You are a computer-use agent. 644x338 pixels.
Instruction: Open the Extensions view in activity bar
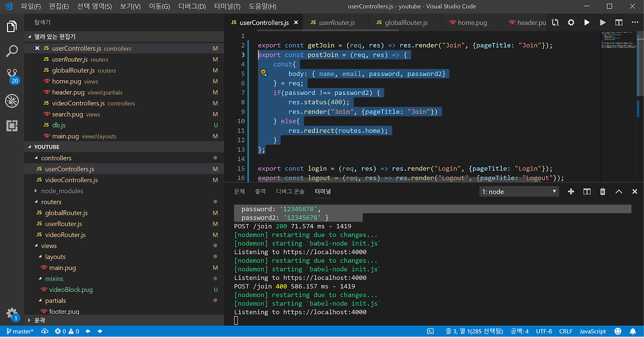tap(12, 126)
